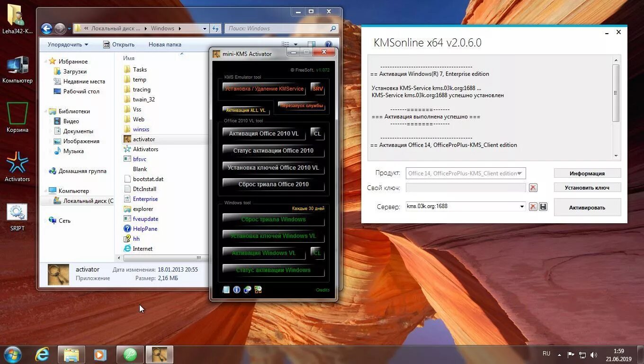
Task: Click Установить ключ in KMSonline
Action: (587, 188)
